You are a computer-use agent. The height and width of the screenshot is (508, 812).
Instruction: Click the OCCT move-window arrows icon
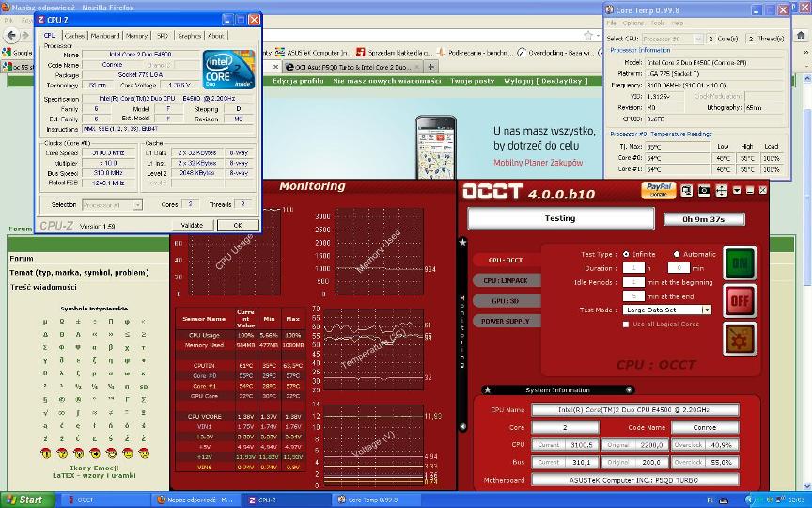(x=721, y=191)
